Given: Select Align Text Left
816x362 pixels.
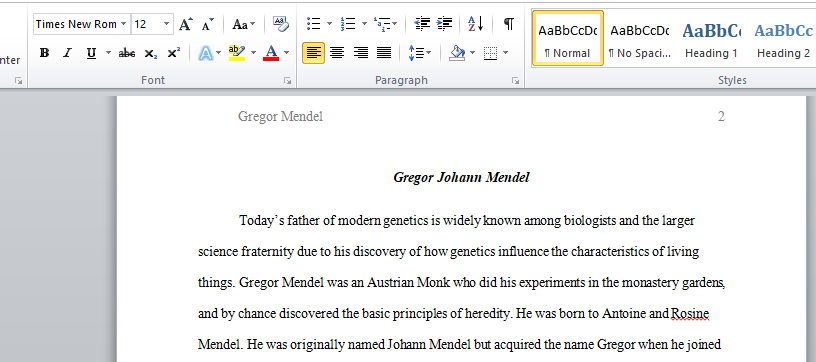Looking at the screenshot, I should pyautogui.click(x=313, y=53).
